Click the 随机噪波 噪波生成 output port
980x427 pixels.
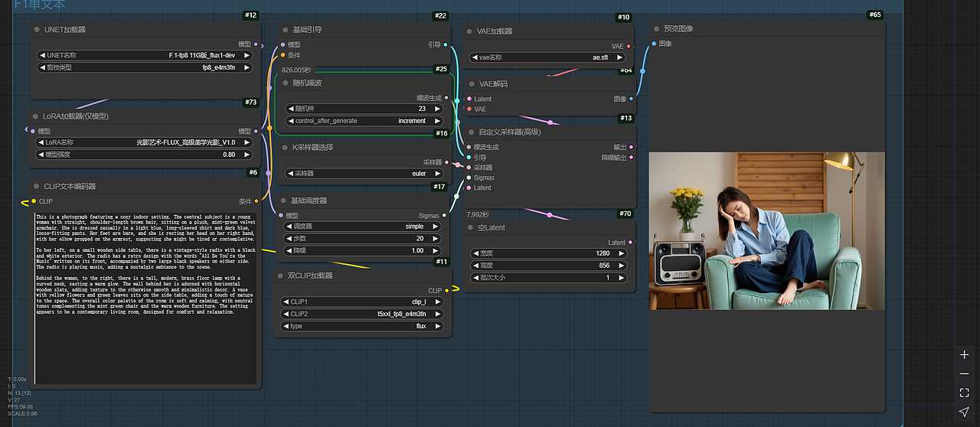446,98
